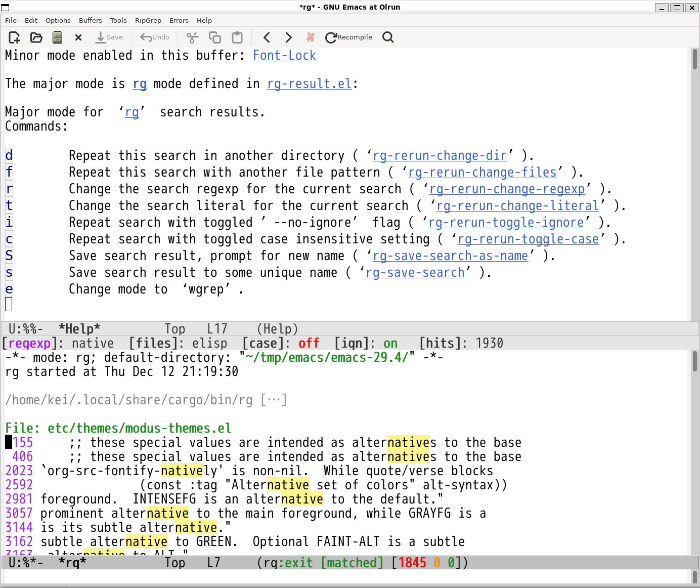
Task: Toggle the [ign] 'on' setting
Action: 390,344
